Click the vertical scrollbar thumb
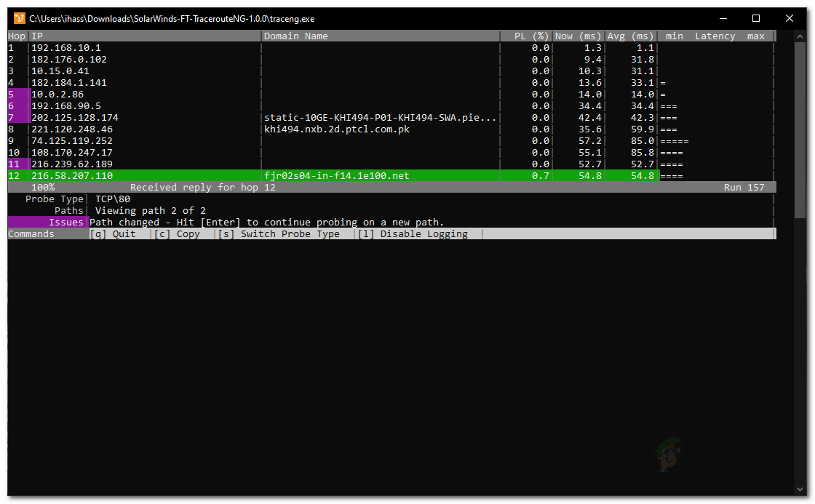Screen dimensions: 815x504 800,130
